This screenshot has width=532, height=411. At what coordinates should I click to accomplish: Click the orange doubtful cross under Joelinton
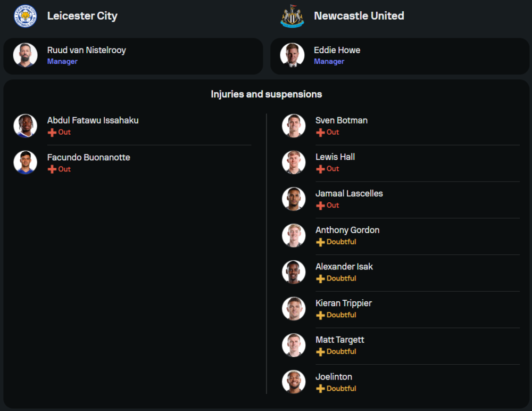(320, 389)
